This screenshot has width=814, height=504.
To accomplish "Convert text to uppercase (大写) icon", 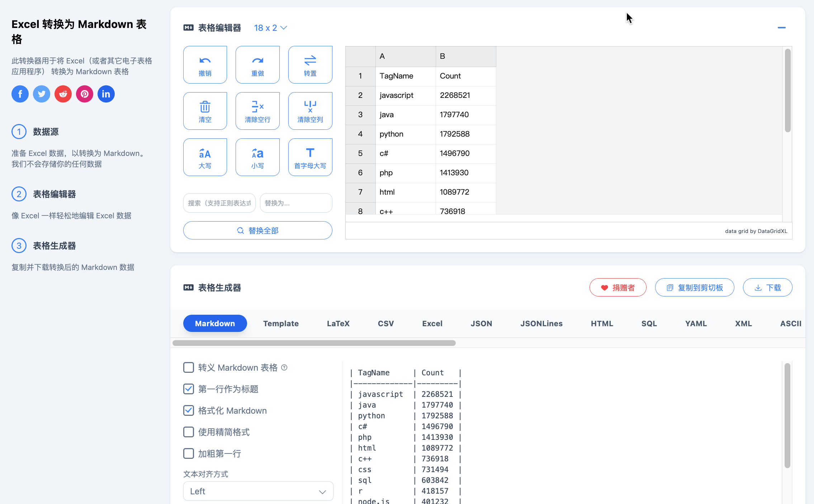I will click(205, 157).
